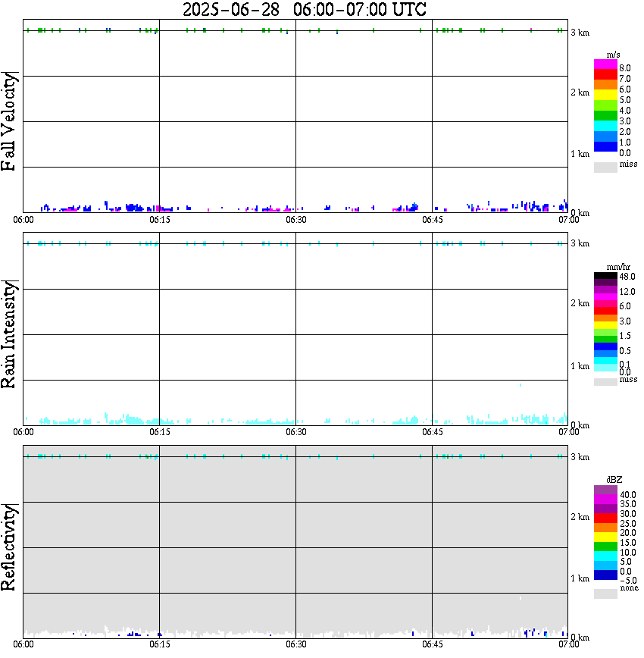
Task: Click the magenta 8.0 m/s legend swatch
Action: click(605, 64)
